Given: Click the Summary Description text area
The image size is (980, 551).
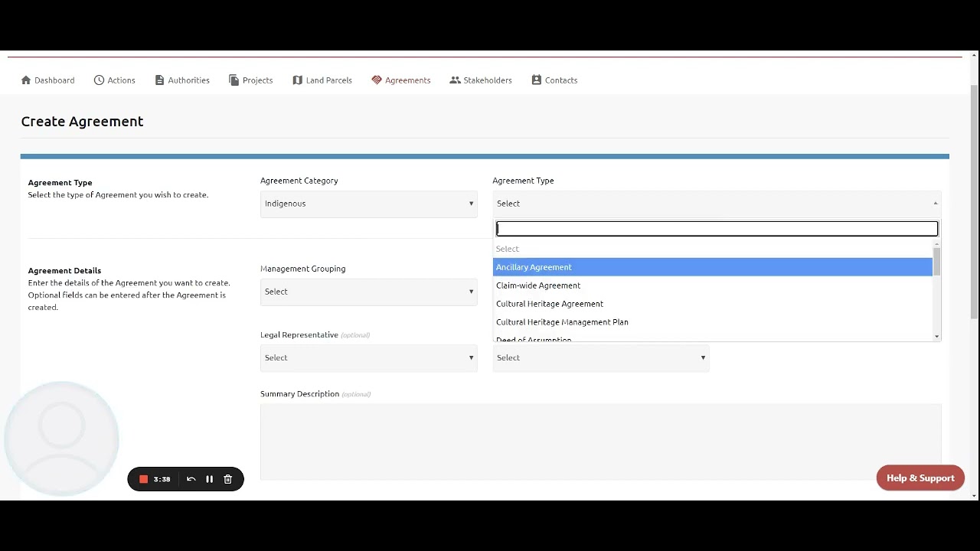Looking at the screenshot, I should click(600, 442).
